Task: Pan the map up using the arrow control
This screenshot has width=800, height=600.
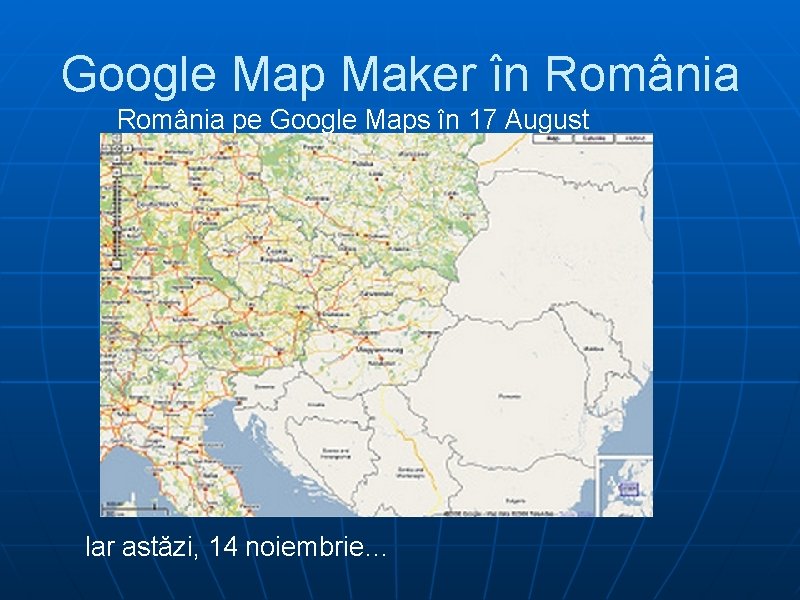Action: click(x=117, y=138)
